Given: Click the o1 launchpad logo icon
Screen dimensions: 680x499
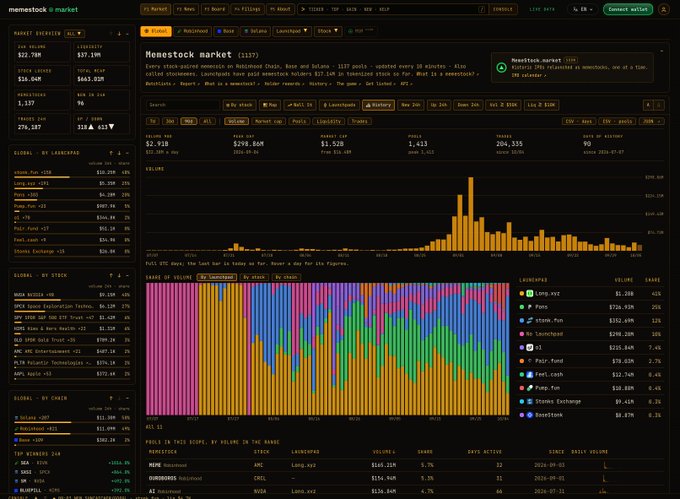Looking at the screenshot, I should 530,347.
